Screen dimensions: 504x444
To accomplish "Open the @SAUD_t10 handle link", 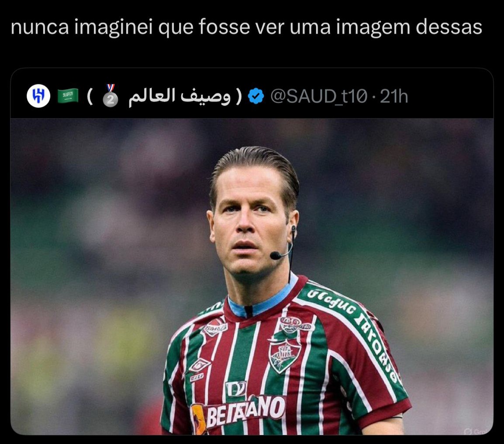I will tap(318, 96).
